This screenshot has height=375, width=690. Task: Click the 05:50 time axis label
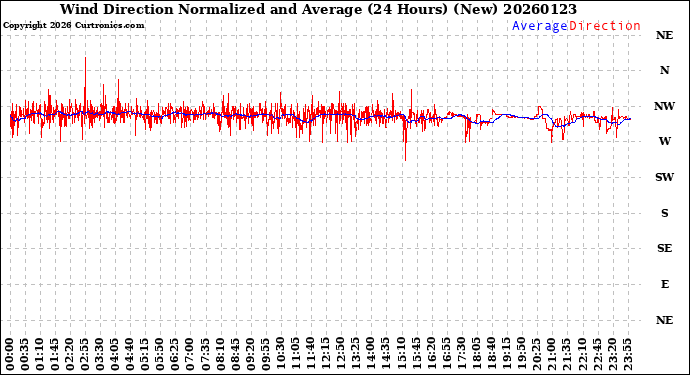(161, 354)
